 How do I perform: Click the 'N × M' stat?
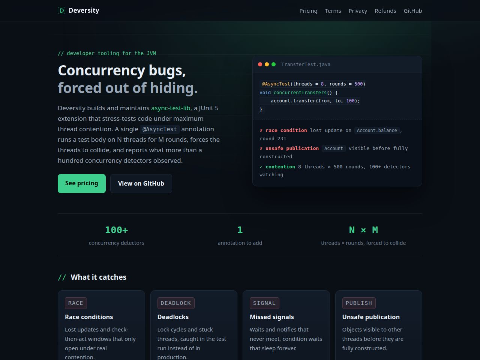click(x=363, y=230)
